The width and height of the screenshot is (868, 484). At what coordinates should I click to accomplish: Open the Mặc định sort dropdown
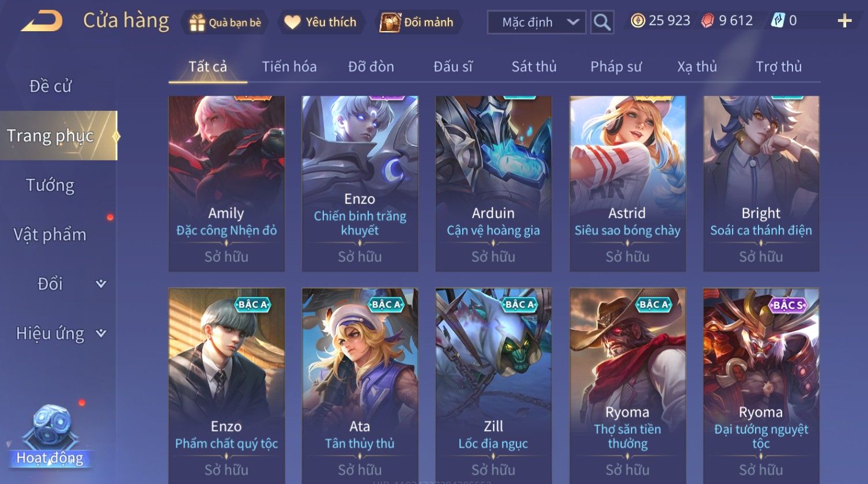(537, 22)
